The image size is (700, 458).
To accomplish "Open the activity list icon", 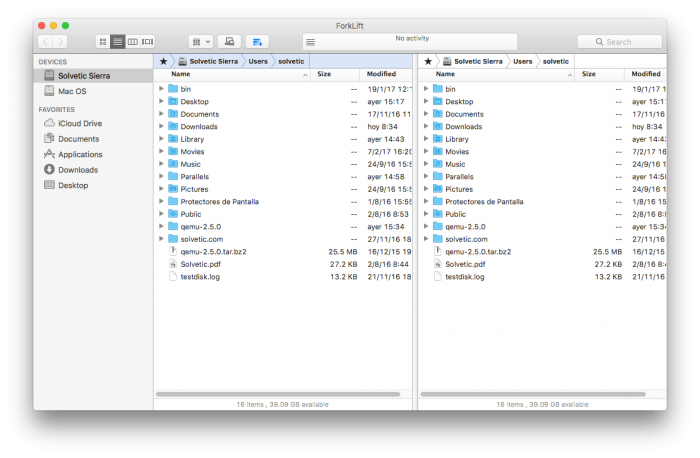I will 310,42.
